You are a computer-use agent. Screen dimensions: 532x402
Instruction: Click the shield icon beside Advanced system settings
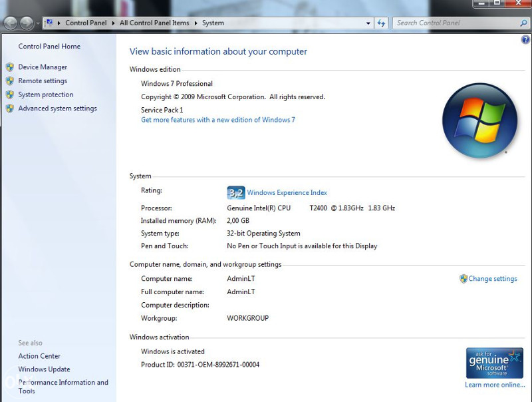(x=10, y=108)
